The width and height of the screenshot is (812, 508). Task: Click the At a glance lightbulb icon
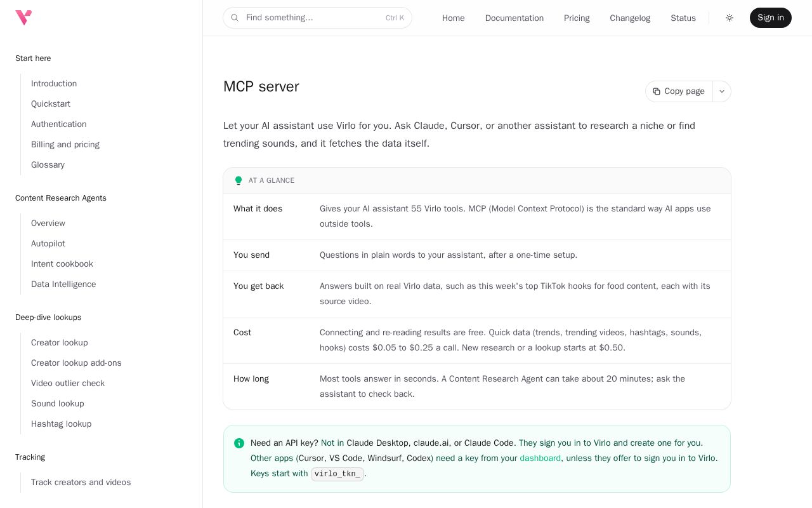[239, 181]
